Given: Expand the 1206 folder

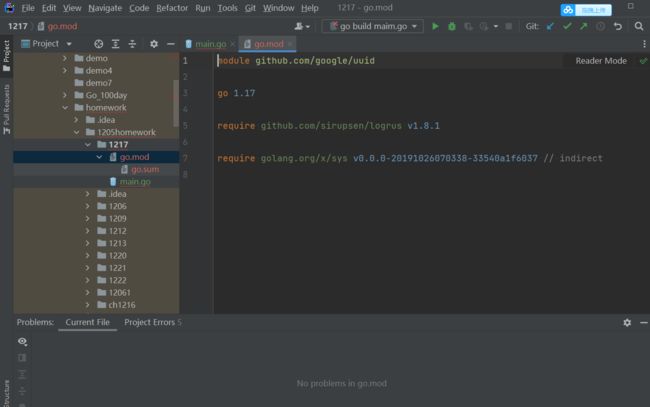Looking at the screenshot, I should coord(88,206).
